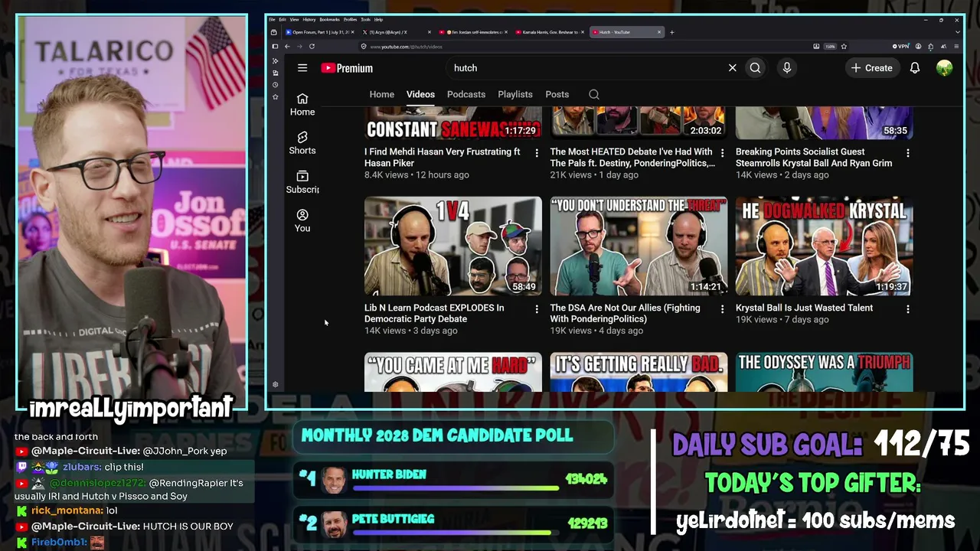The image size is (980, 551).
Task: Bookmark this page with star icon
Action: click(844, 47)
